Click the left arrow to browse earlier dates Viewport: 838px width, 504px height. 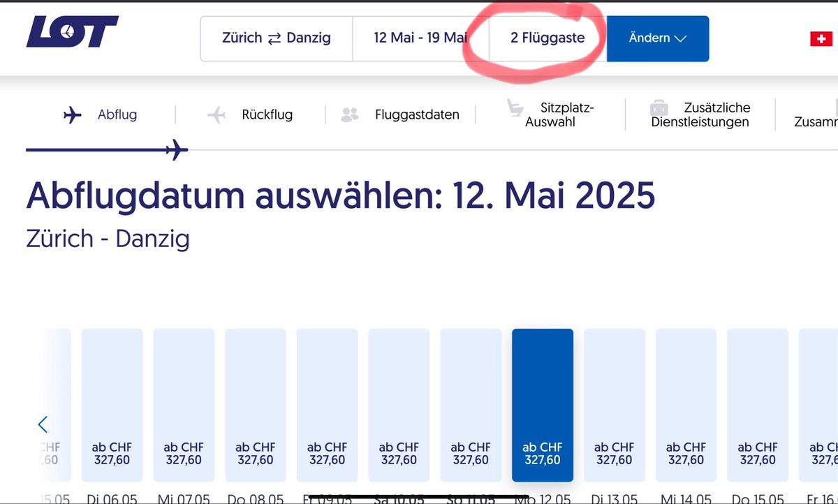43,424
